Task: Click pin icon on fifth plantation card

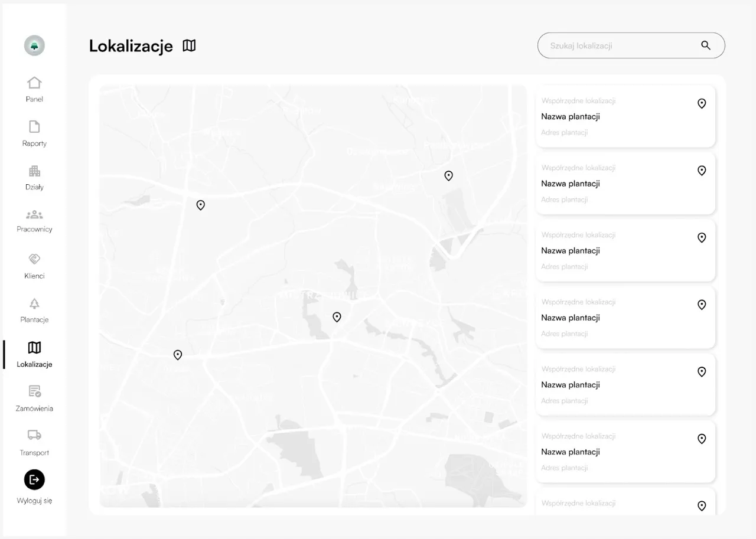Action: click(702, 372)
